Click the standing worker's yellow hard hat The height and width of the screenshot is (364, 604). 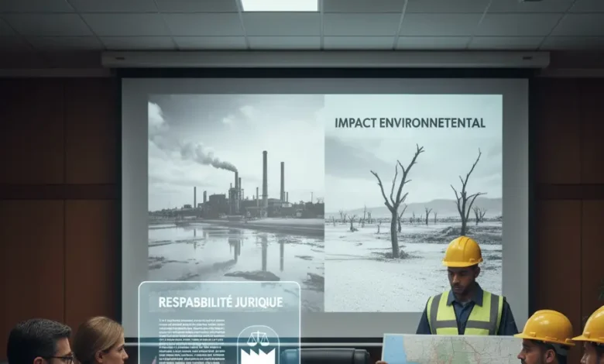(x=462, y=252)
